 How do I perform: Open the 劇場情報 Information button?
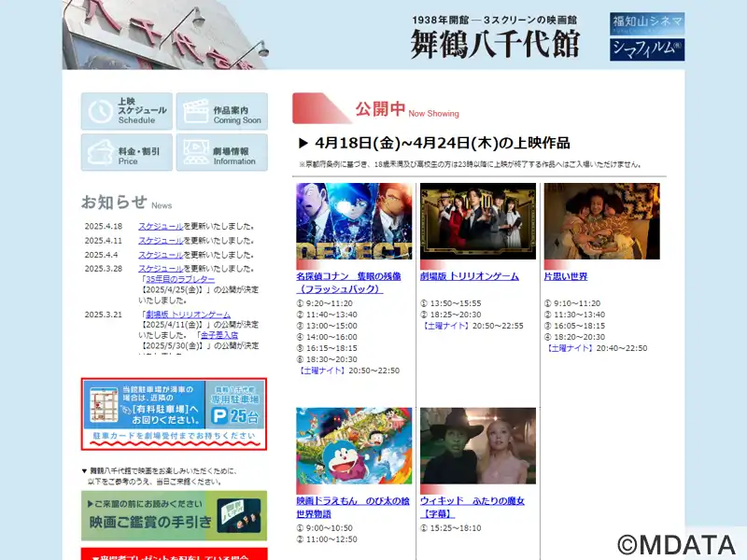pyautogui.click(x=222, y=152)
